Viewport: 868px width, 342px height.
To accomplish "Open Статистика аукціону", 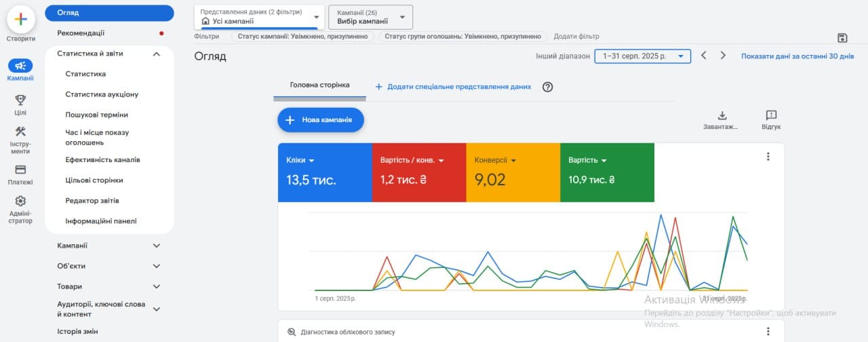I will (102, 94).
